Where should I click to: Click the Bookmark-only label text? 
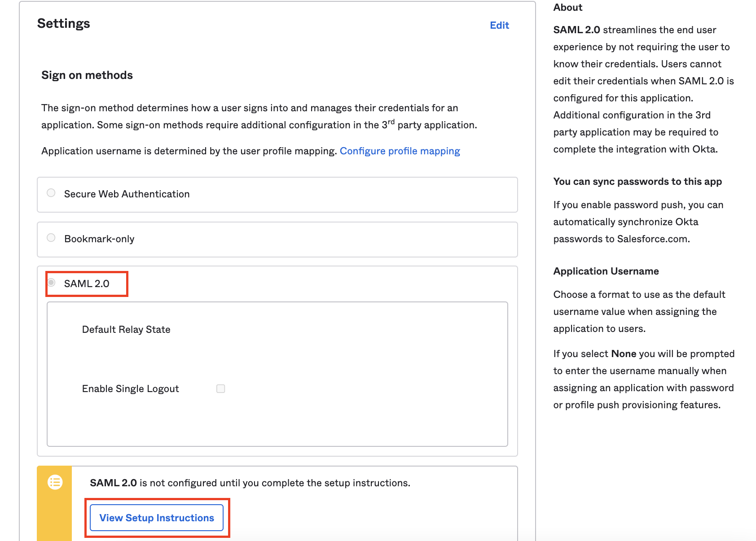99,239
